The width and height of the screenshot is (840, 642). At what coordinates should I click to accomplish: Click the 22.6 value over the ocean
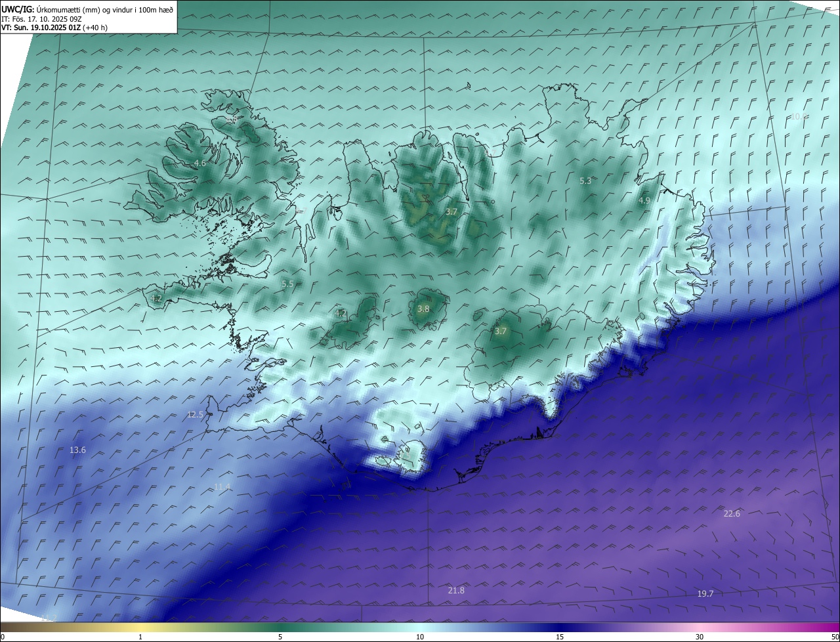click(732, 513)
